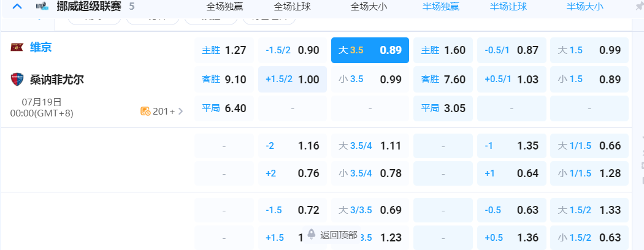Pick the -1.5/2 handicap at 0.90
This screenshot has height=250, width=644.
[x=293, y=50]
